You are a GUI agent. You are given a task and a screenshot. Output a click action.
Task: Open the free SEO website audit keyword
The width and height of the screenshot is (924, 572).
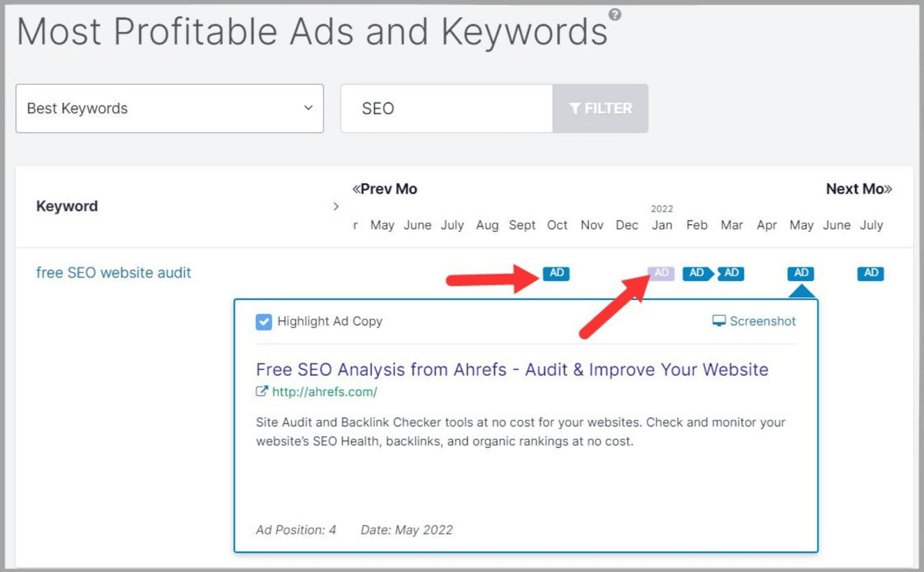click(113, 272)
